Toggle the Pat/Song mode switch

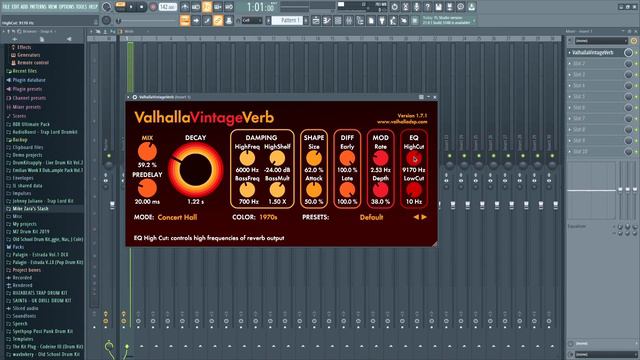[120, 7]
